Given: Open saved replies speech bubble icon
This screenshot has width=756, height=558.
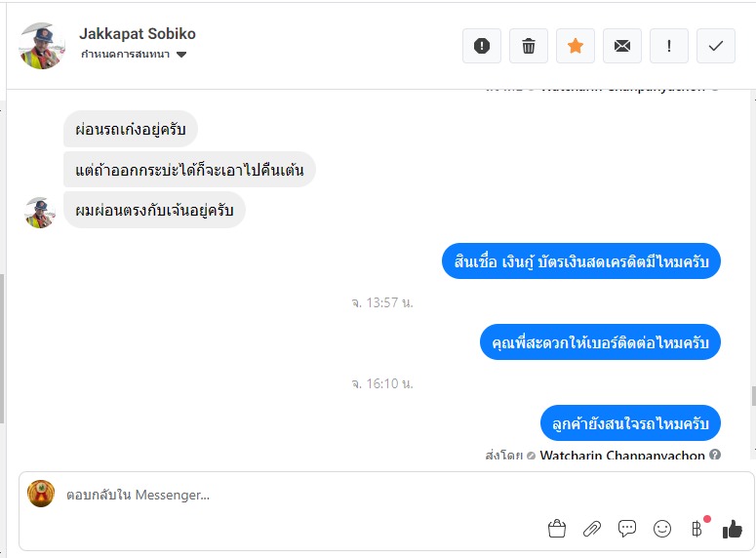Looking at the screenshot, I should [x=627, y=529].
